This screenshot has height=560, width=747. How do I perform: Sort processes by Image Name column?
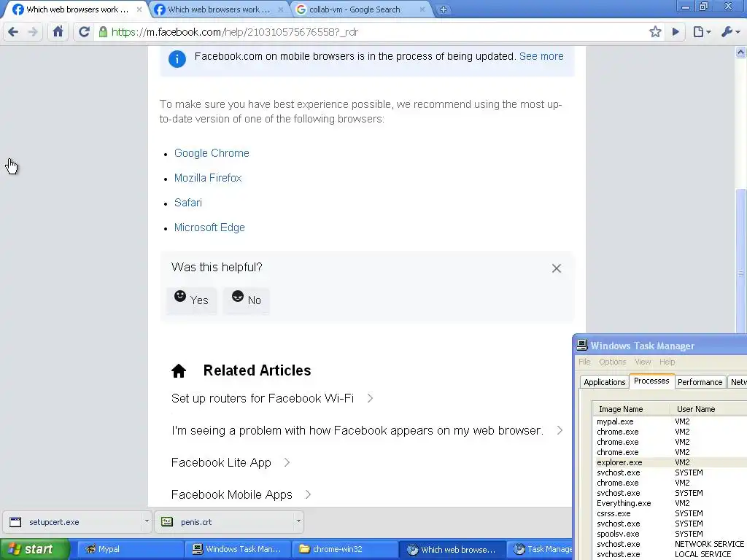pyautogui.click(x=631, y=409)
